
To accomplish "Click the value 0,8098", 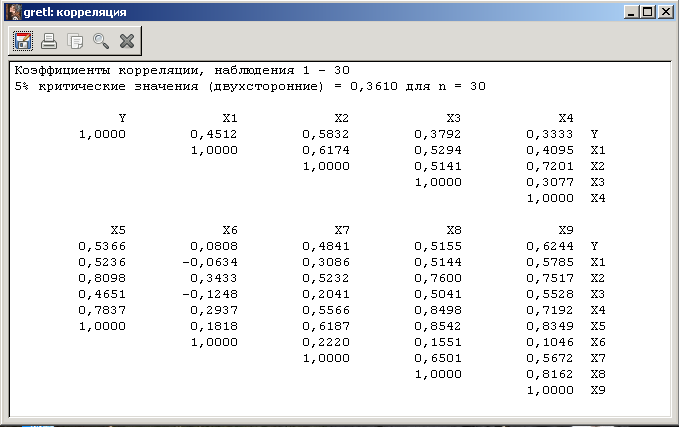I will click(102, 278).
